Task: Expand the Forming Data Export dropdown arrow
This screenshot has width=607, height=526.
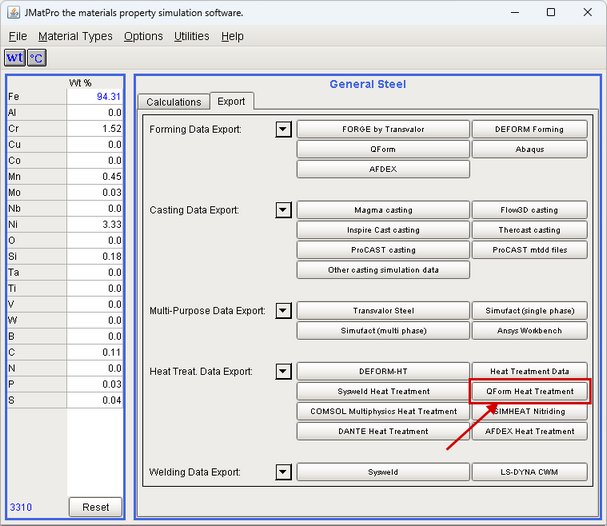Action: [283, 130]
